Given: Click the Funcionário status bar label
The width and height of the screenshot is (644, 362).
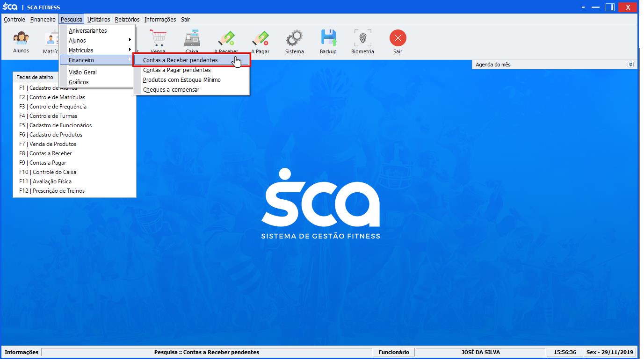Looking at the screenshot, I should click(x=394, y=352).
